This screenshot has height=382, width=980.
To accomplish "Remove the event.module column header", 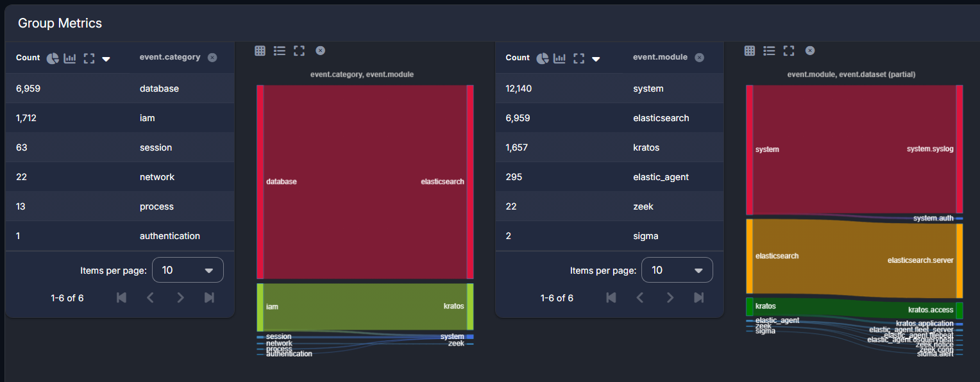I will point(699,58).
